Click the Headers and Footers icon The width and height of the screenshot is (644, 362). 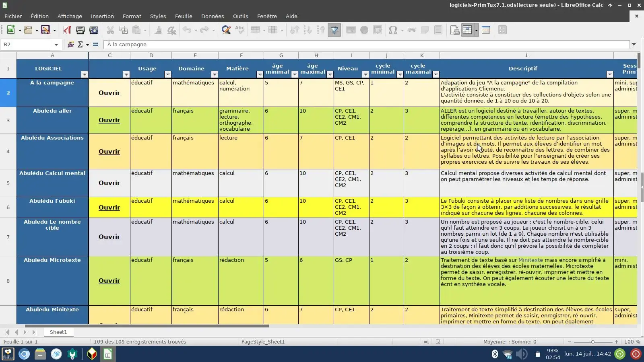tap(438, 30)
